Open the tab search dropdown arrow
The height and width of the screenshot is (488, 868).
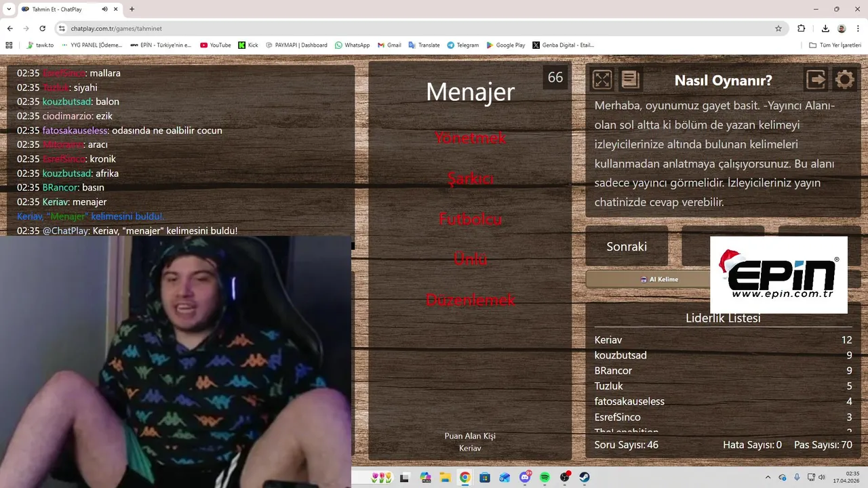pos(9,9)
